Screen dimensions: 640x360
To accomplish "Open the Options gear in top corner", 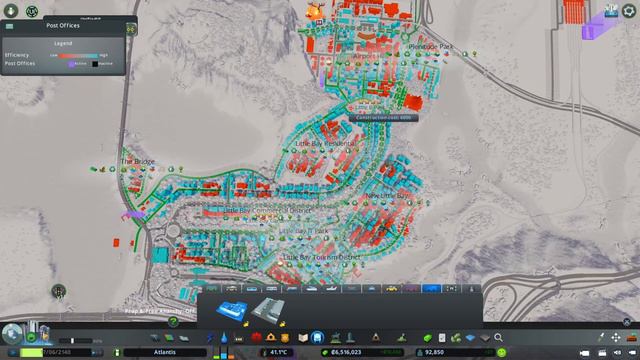I will (629, 10).
